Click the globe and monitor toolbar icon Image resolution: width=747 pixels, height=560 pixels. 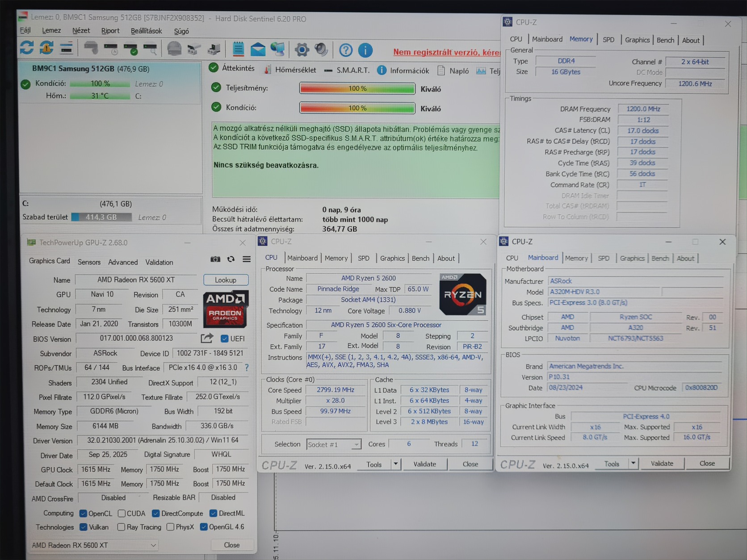click(x=277, y=49)
